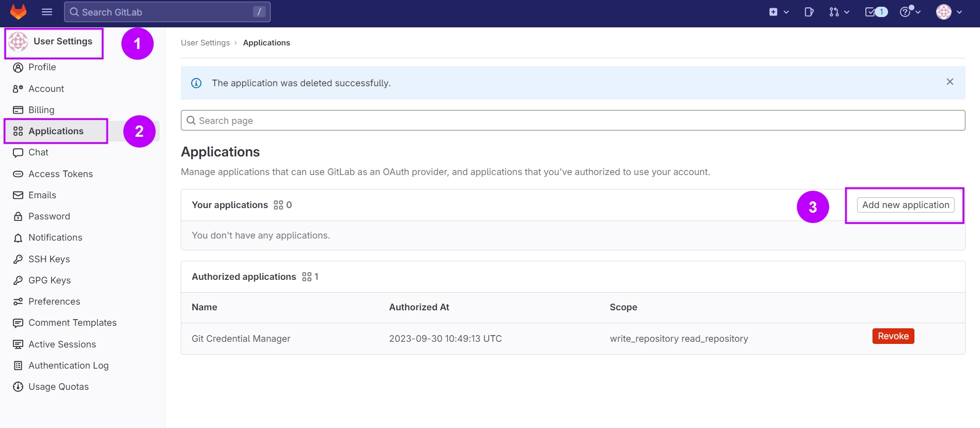Expand the create new dropdown
The width and height of the screenshot is (980, 428).
click(779, 12)
